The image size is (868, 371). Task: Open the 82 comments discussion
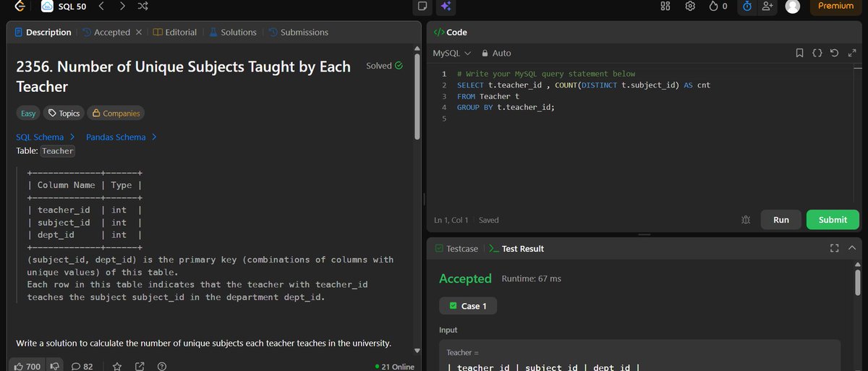pyautogui.click(x=82, y=367)
